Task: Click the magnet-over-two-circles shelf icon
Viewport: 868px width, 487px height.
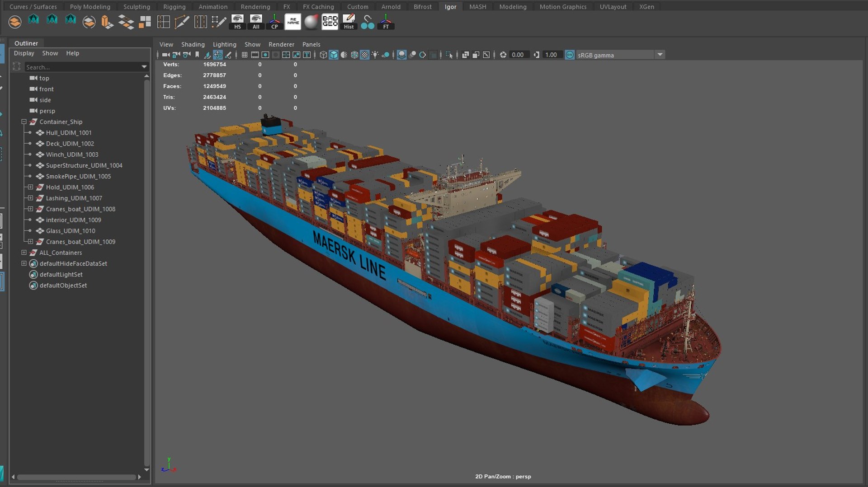Action: tap(367, 22)
